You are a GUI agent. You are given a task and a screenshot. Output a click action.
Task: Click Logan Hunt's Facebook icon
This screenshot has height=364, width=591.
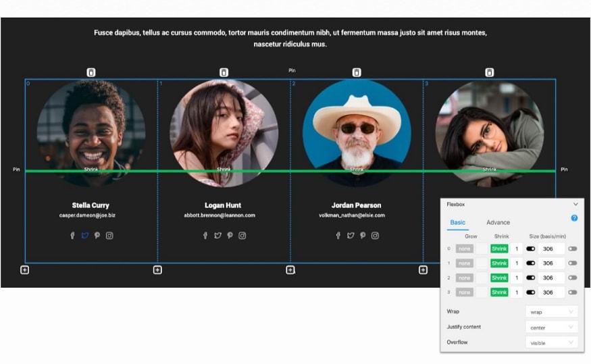pyautogui.click(x=205, y=236)
